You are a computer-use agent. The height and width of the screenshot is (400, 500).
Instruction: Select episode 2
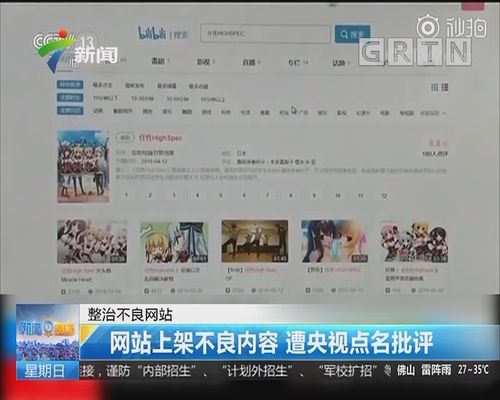[150, 195]
